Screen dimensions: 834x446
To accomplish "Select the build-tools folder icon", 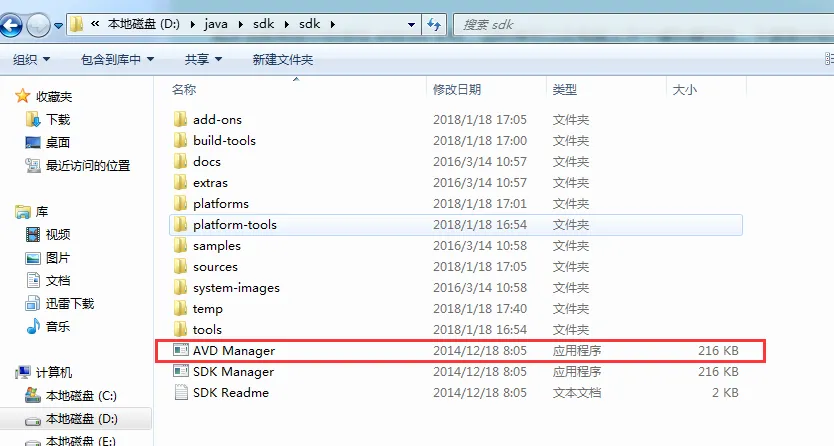I will (x=180, y=140).
